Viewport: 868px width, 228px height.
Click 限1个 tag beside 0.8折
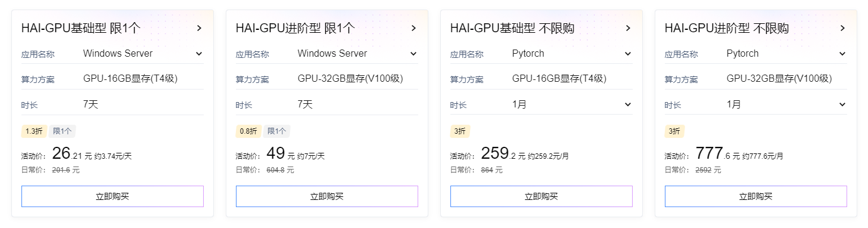click(x=276, y=131)
